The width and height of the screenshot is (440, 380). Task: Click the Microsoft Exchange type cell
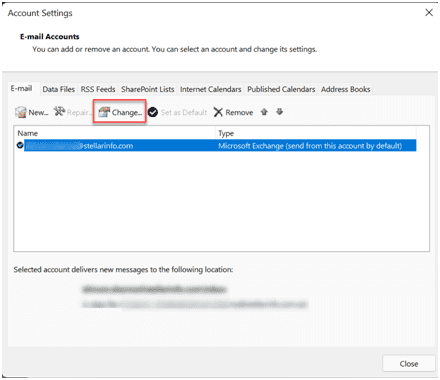coord(310,146)
